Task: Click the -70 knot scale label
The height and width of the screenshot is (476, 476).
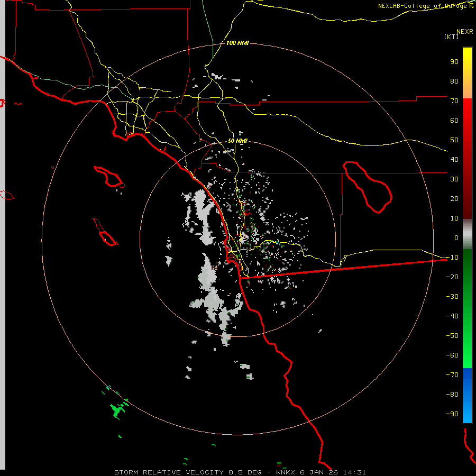Action: pyautogui.click(x=452, y=374)
